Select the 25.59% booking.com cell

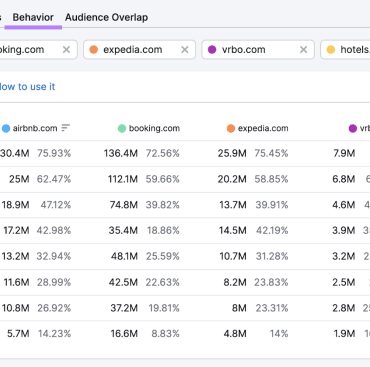(163, 256)
